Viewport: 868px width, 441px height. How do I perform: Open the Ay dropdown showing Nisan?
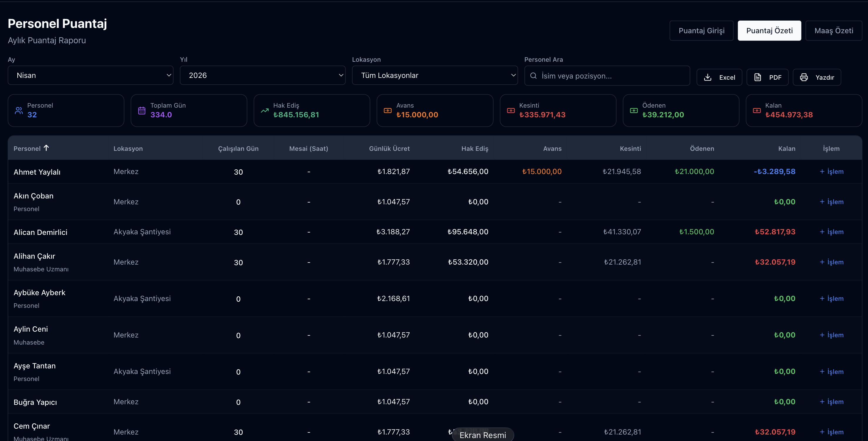coord(91,75)
